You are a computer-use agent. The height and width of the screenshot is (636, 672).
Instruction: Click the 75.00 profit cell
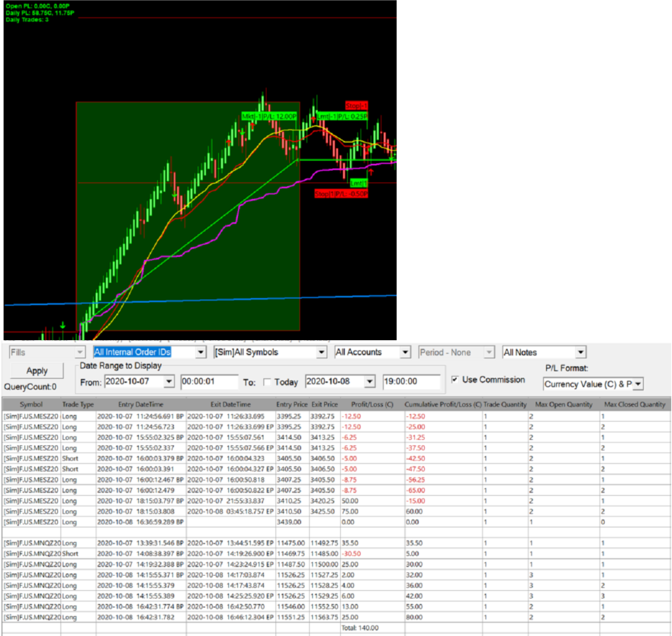point(372,511)
